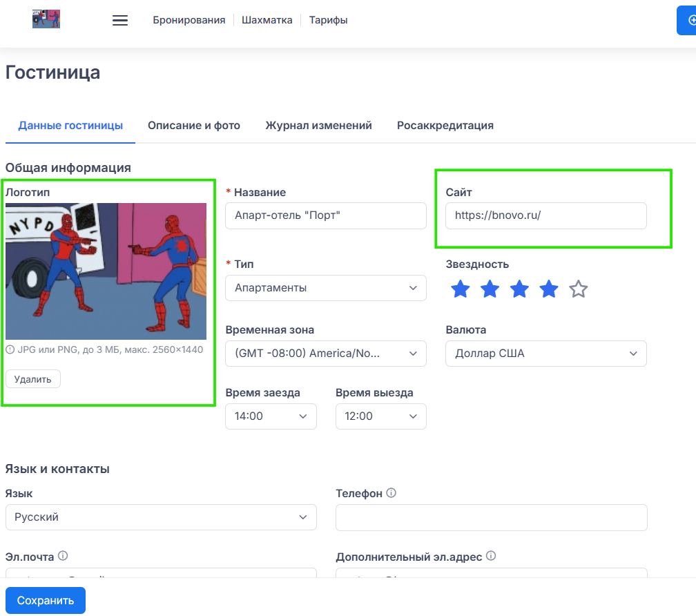The image size is (696, 616).
Task: Set rating to four stars
Action: (x=549, y=289)
